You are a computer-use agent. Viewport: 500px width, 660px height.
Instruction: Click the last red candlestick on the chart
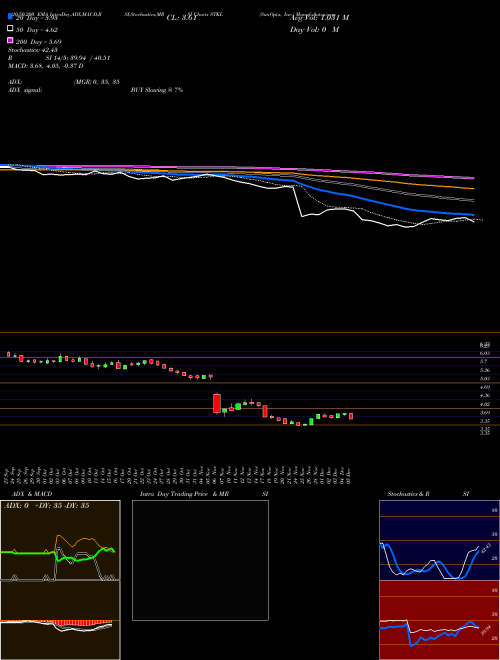(351, 416)
